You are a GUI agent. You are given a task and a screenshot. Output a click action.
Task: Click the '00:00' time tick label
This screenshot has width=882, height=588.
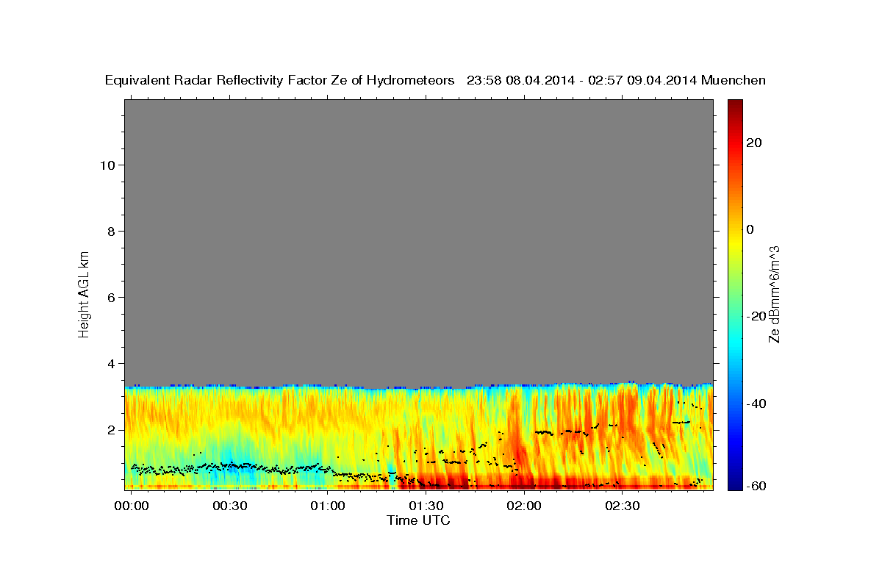click(132, 506)
